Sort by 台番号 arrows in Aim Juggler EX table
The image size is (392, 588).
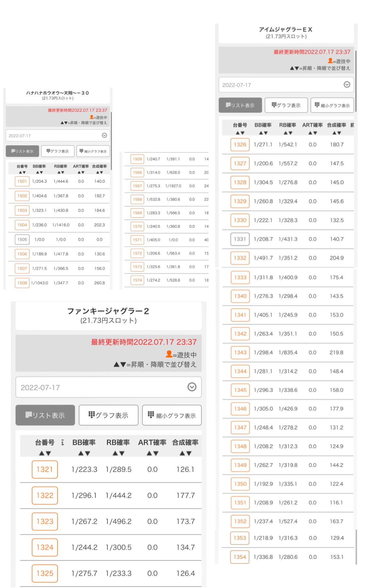tap(240, 133)
